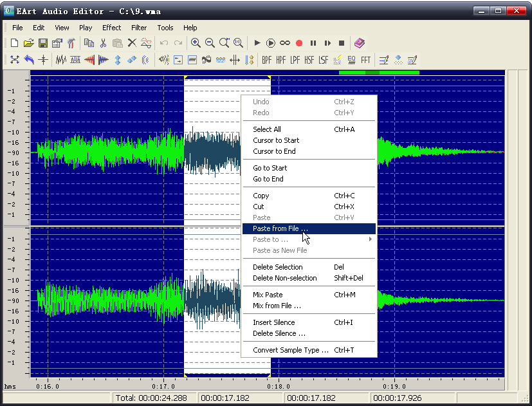532x406 pixels.
Task: Choose Paste from File in context menu
Action: point(309,228)
